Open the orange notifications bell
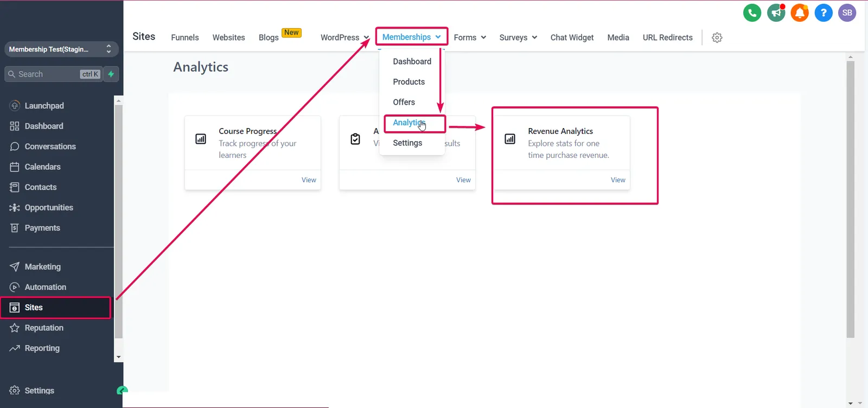The height and width of the screenshot is (408, 868). [800, 13]
